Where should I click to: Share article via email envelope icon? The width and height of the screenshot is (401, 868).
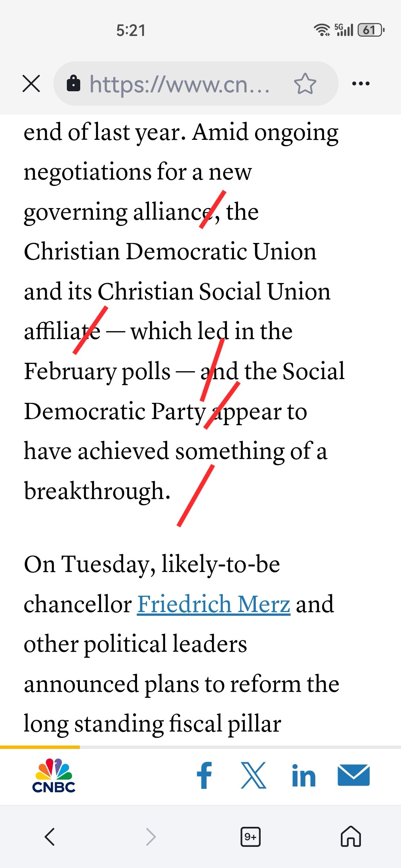(x=353, y=775)
